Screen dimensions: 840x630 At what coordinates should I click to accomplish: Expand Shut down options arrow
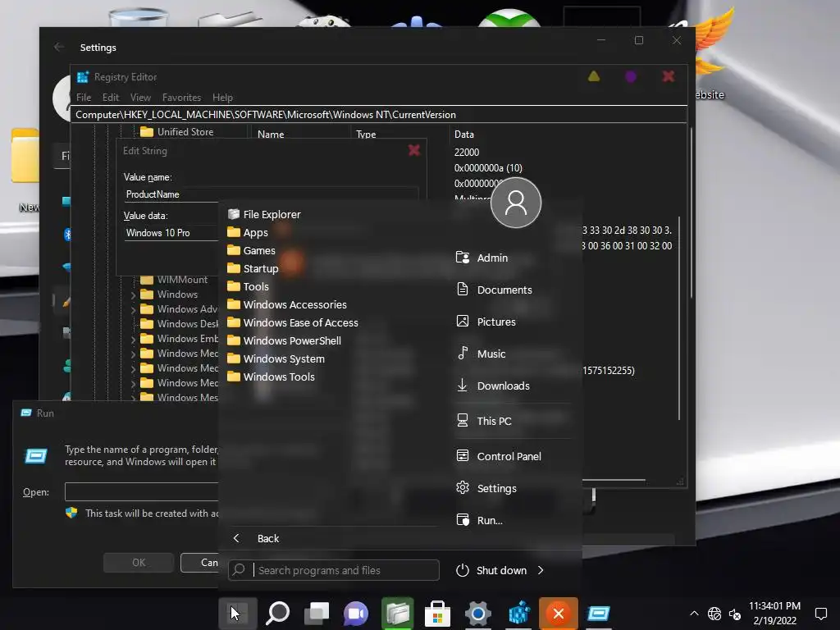pyautogui.click(x=541, y=571)
